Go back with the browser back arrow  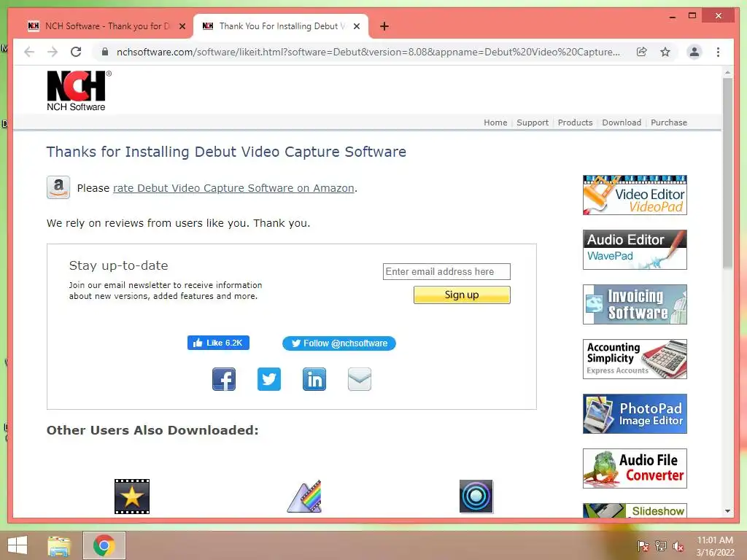(29, 52)
